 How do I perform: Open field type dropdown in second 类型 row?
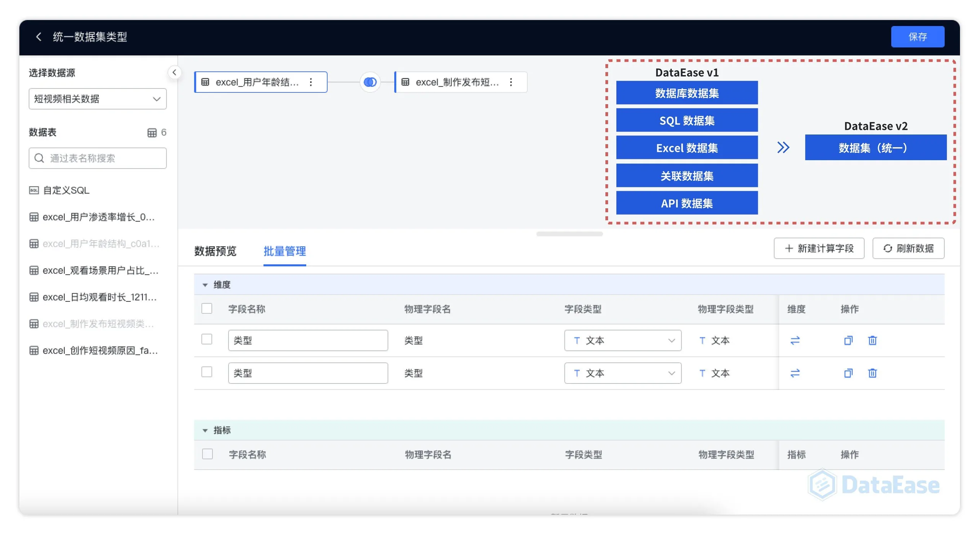[623, 373]
